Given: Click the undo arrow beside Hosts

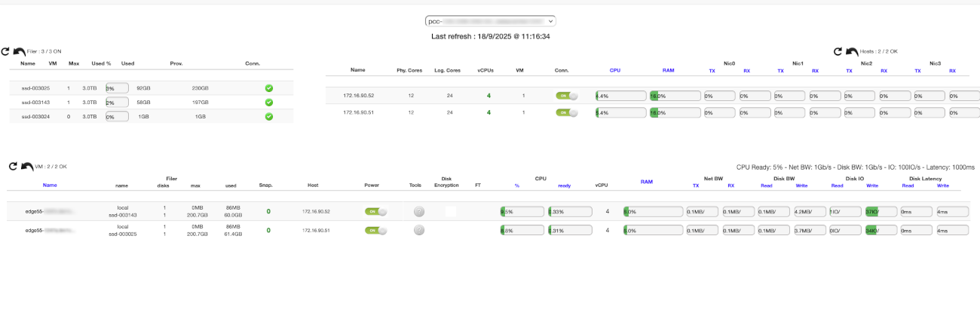Looking at the screenshot, I should [852, 51].
